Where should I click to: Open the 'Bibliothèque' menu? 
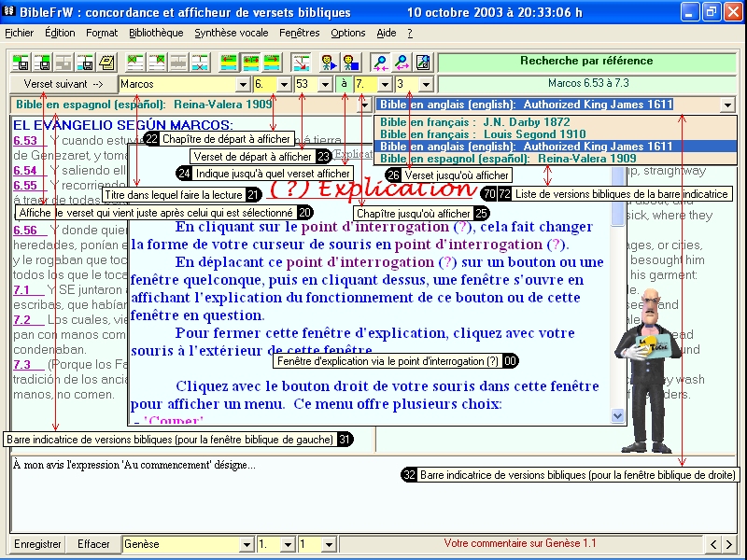pyautogui.click(x=156, y=33)
